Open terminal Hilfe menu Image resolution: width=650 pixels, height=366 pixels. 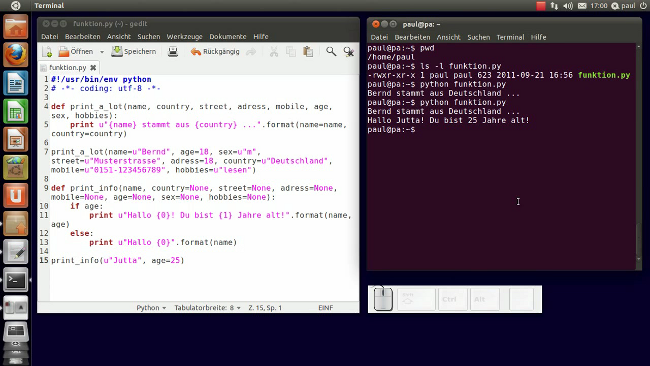538,37
